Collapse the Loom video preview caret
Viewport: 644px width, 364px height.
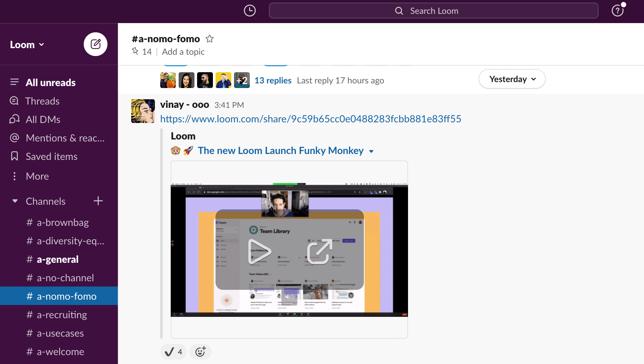tap(371, 151)
